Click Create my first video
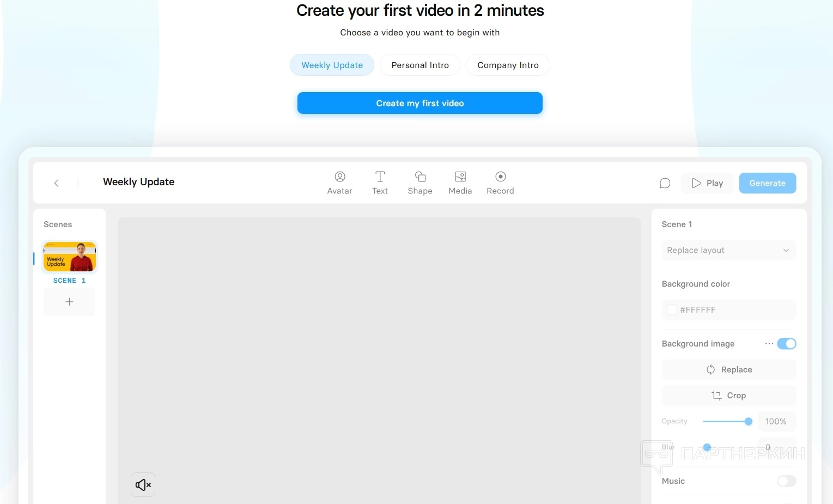This screenshot has width=833, height=504. click(x=419, y=103)
